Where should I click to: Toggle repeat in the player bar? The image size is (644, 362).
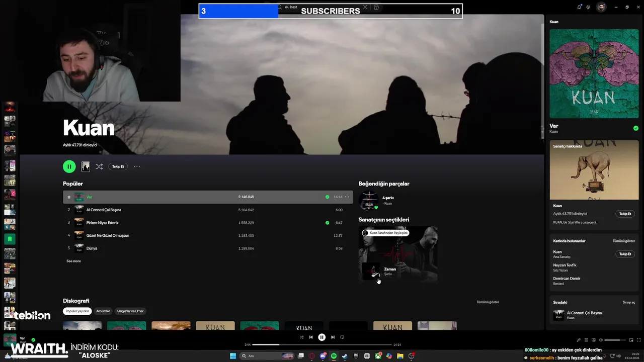pyautogui.click(x=342, y=337)
